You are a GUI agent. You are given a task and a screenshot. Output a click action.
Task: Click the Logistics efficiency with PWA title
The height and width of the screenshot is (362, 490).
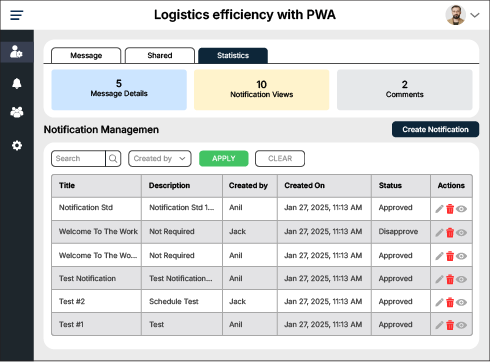(245, 15)
